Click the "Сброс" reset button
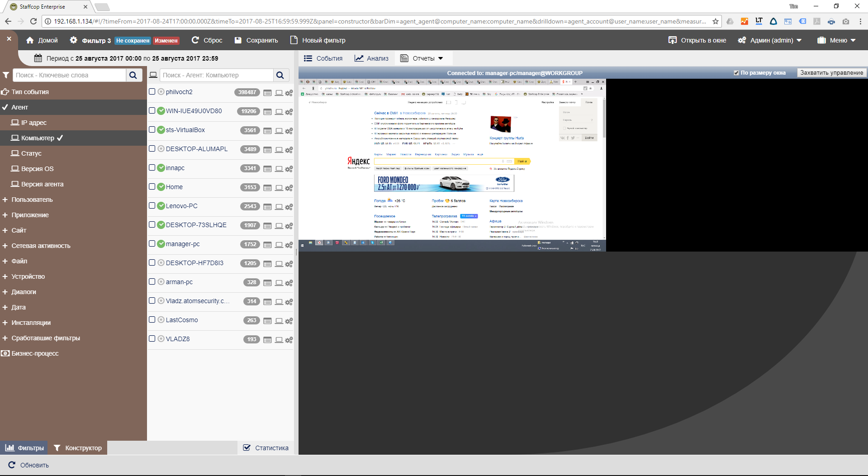 coord(207,40)
